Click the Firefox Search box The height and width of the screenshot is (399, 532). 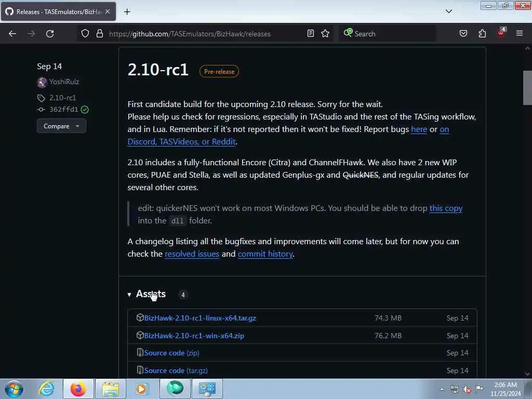(x=388, y=34)
